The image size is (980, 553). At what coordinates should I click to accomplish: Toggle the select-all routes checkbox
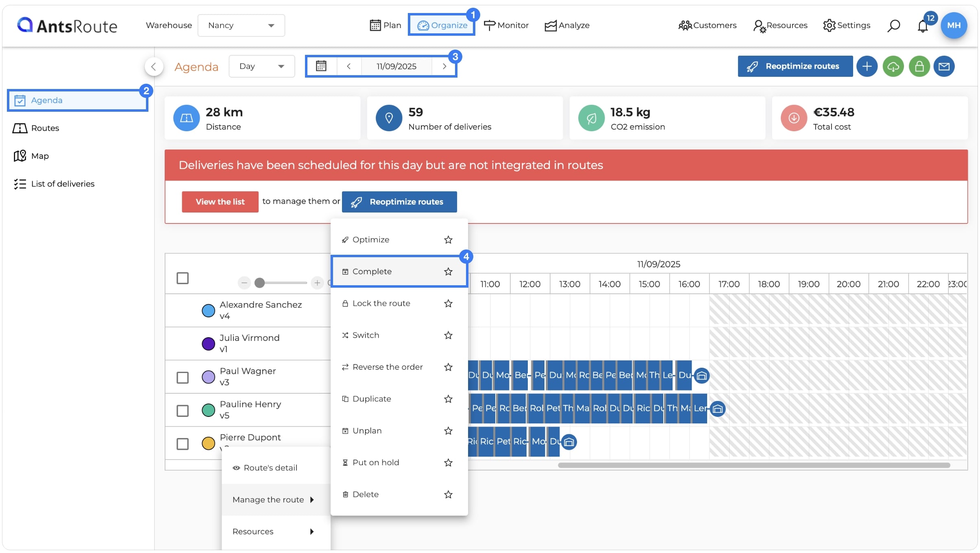tap(183, 278)
